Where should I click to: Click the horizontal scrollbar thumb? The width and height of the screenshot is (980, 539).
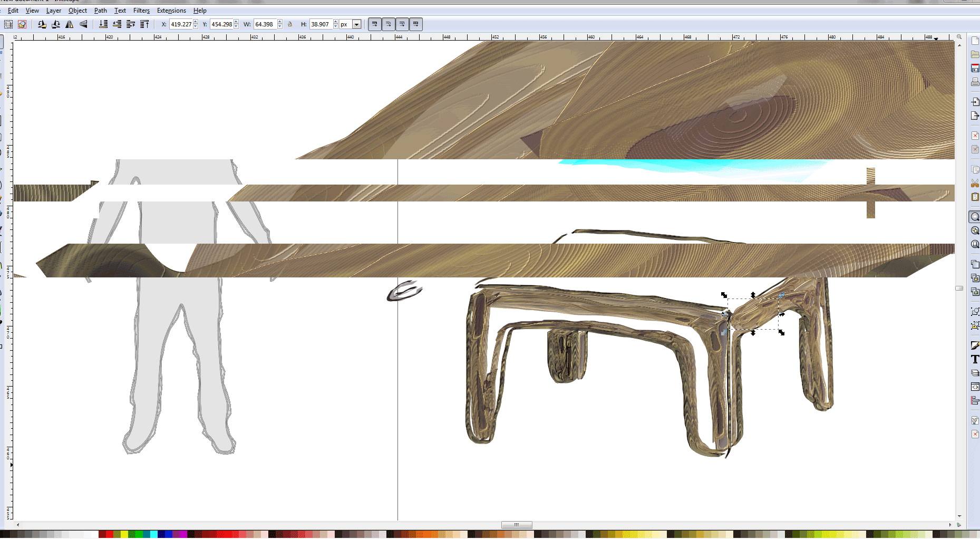click(517, 525)
